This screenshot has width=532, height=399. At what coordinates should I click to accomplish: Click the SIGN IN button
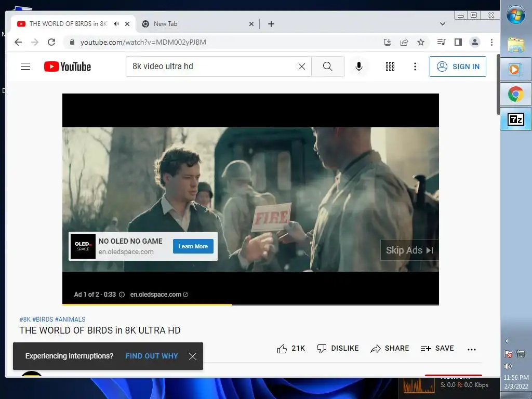coord(458,66)
